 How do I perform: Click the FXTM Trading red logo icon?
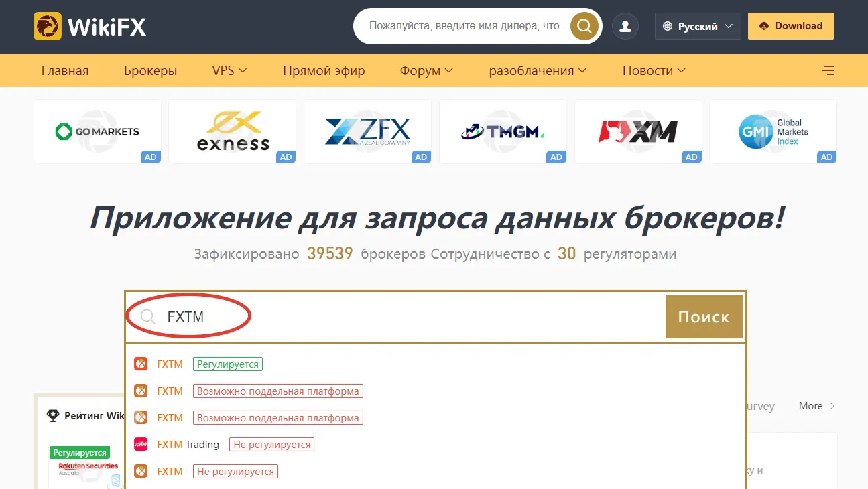(x=141, y=445)
